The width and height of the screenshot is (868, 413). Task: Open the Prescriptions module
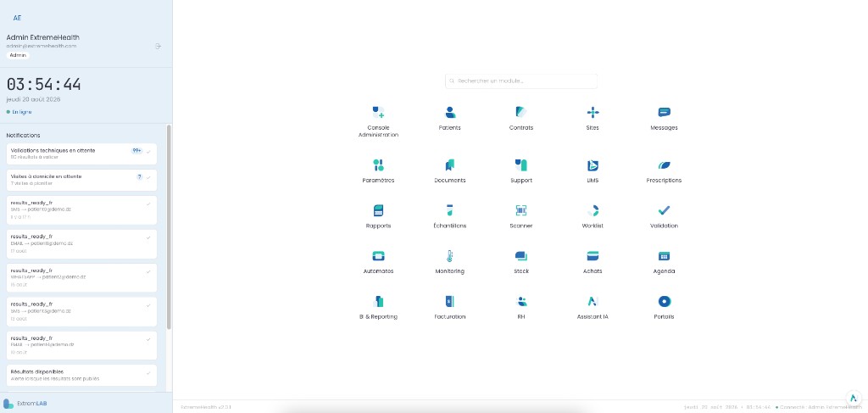[664, 170]
